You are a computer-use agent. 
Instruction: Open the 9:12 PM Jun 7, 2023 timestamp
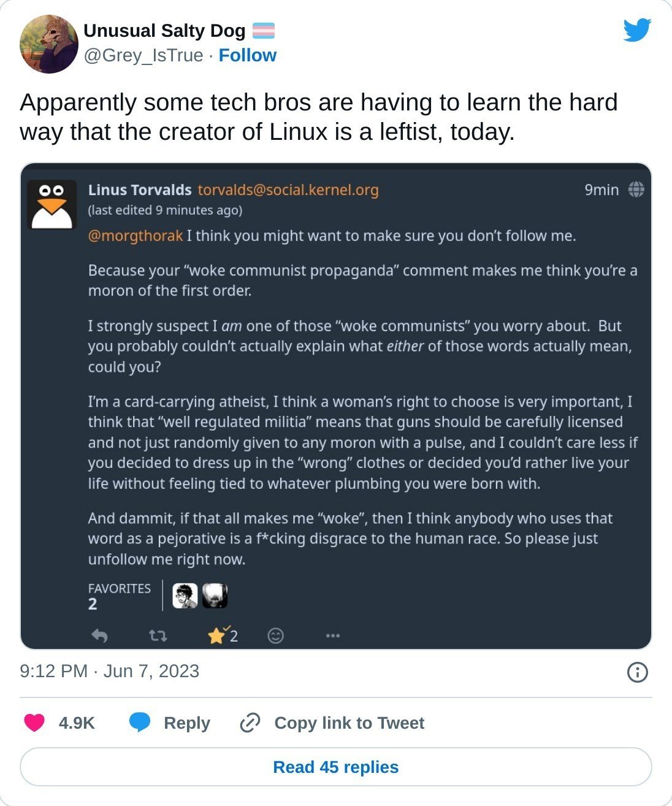click(110, 671)
